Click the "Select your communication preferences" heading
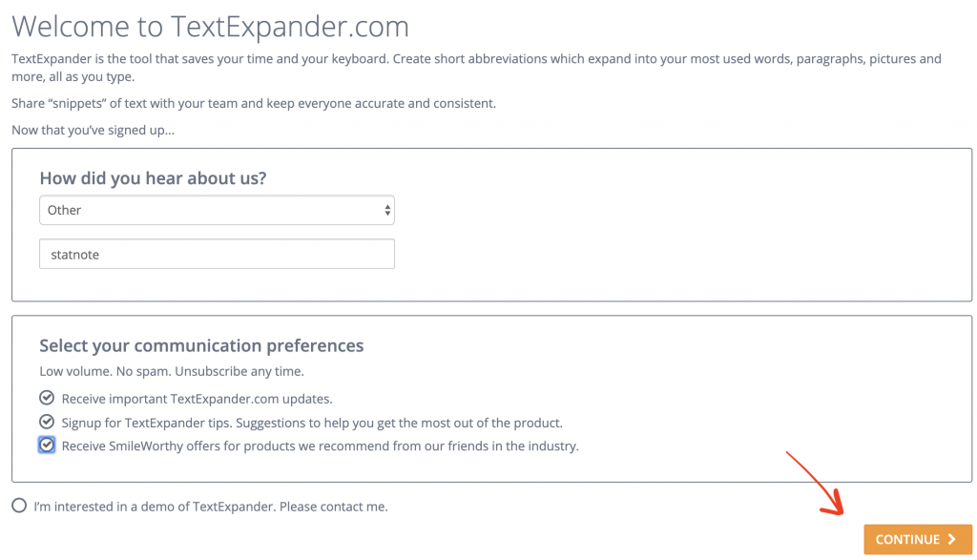Viewport: 977px width, 560px height. [x=201, y=345]
